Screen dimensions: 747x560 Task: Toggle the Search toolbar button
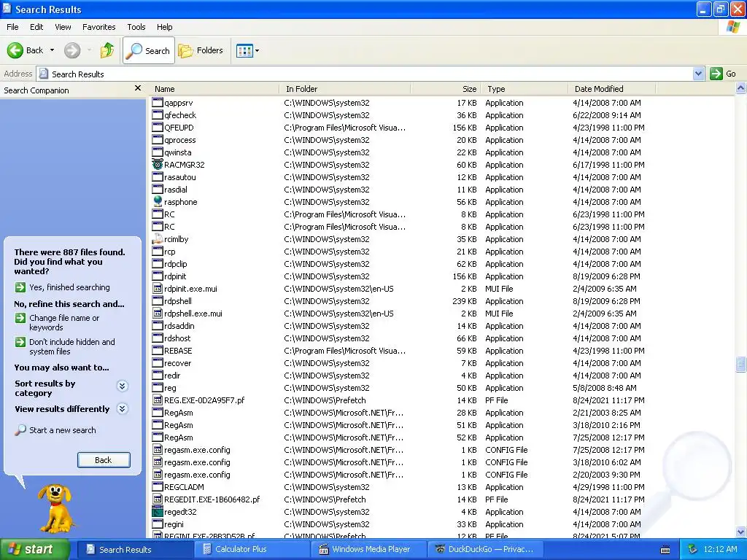[x=149, y=50]
